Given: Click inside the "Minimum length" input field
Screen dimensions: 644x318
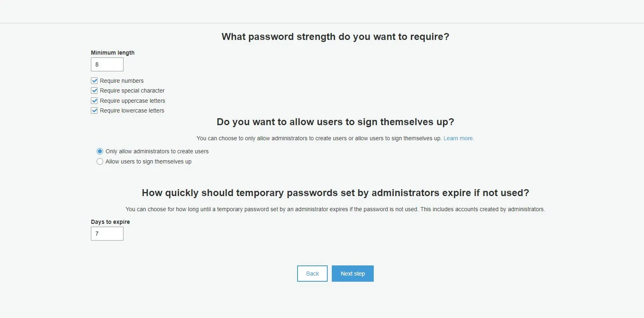Looking at the screenshot, I should point(107,64).
